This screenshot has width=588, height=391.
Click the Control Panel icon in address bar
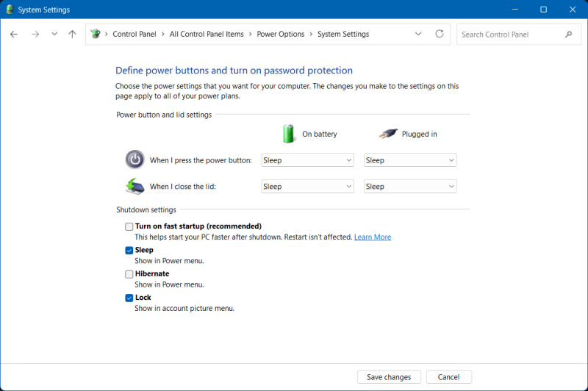[x=96, y=35]
